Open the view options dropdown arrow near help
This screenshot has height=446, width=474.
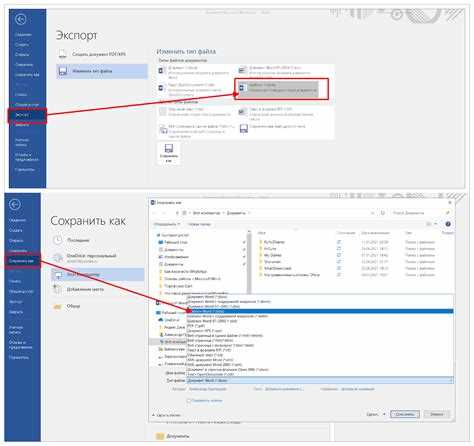[x=436, y=224]
